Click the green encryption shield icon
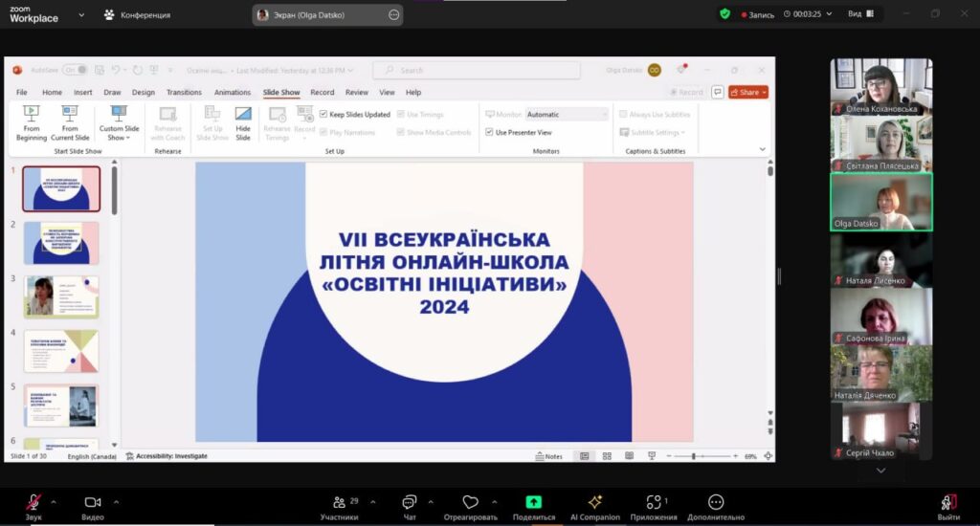The height and width of the screenshot is (526, 980). click(x=725, y=13)
